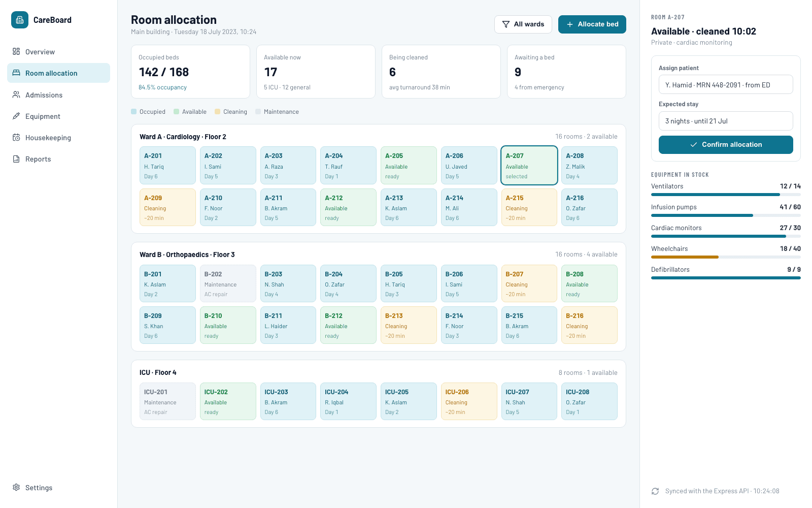The image size is (812, 508).
Task: Open the Equipment section
Action: [x=58, y=116]
